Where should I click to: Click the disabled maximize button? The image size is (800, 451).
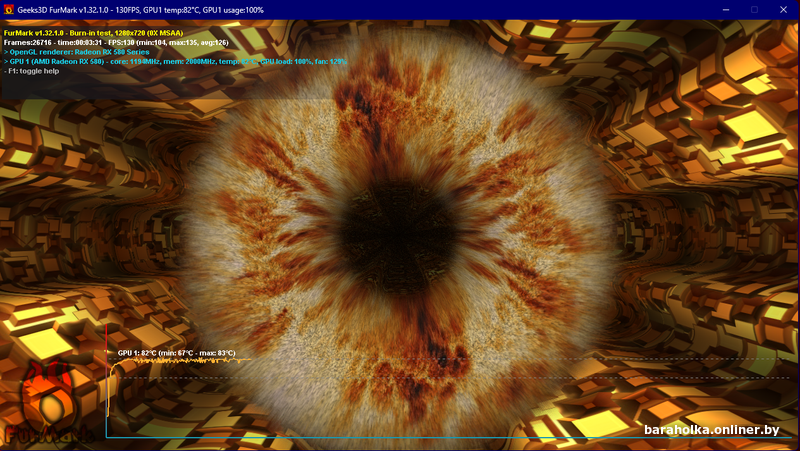754,10
